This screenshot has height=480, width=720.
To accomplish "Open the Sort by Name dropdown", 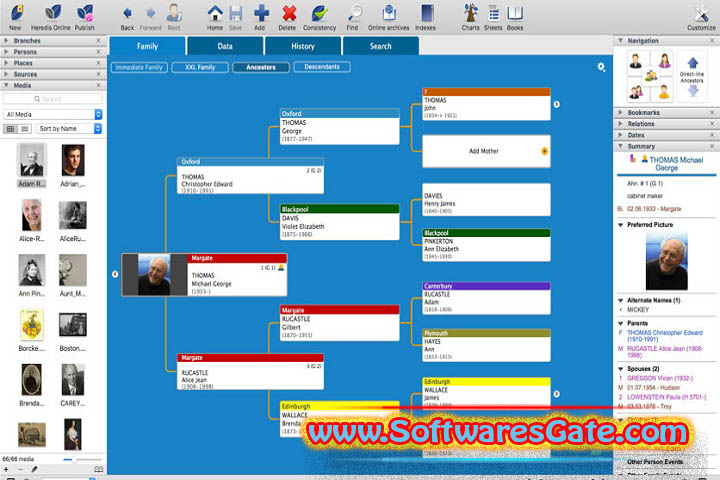I will pyautogui.click(x=69, y=129).
